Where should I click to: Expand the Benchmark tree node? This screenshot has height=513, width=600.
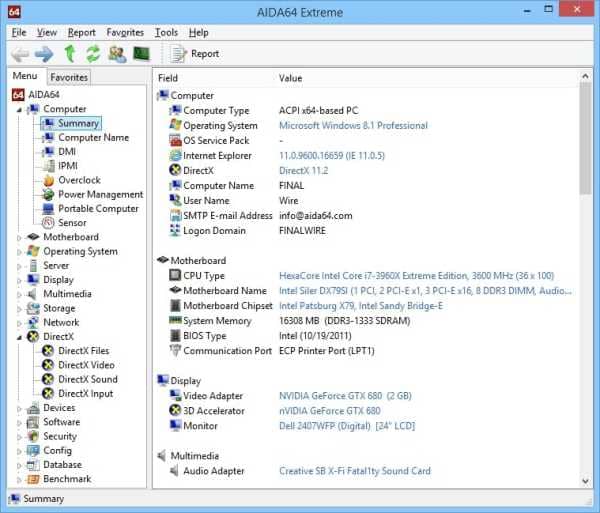19,479
